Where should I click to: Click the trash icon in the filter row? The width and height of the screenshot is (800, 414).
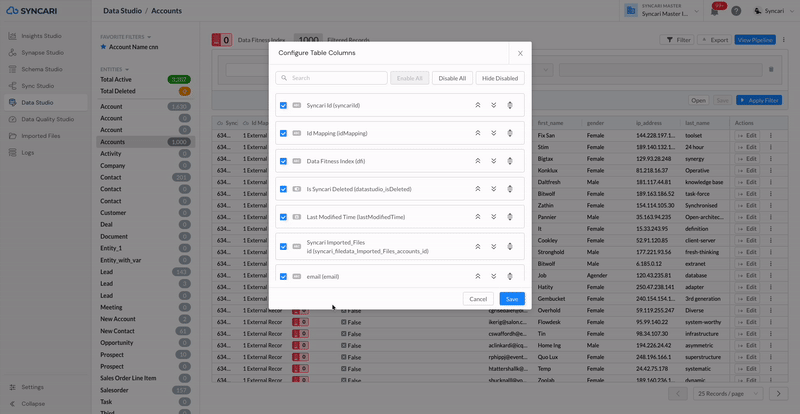coord(771,69)
